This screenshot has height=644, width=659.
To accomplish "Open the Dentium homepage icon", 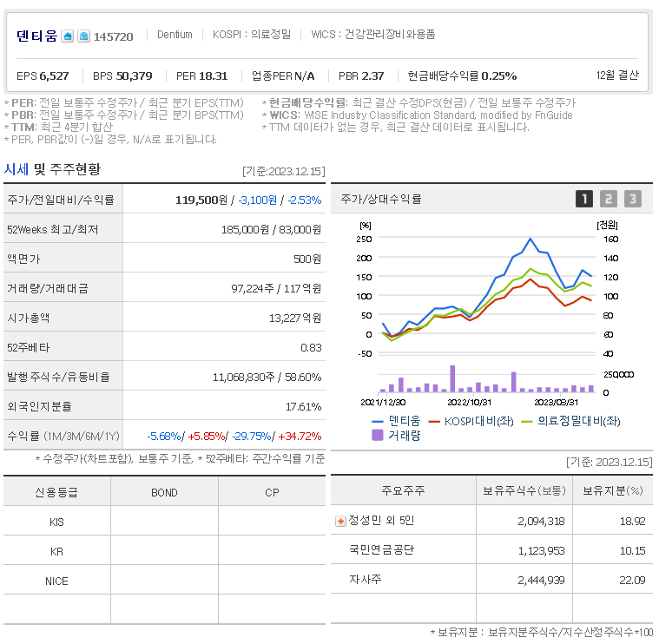I will 67,36.
